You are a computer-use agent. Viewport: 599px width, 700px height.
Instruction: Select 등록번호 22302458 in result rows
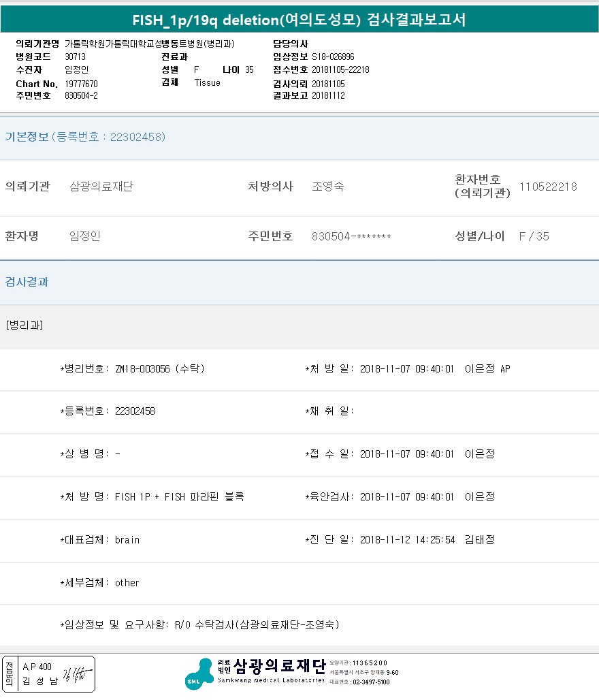point(135,411)
